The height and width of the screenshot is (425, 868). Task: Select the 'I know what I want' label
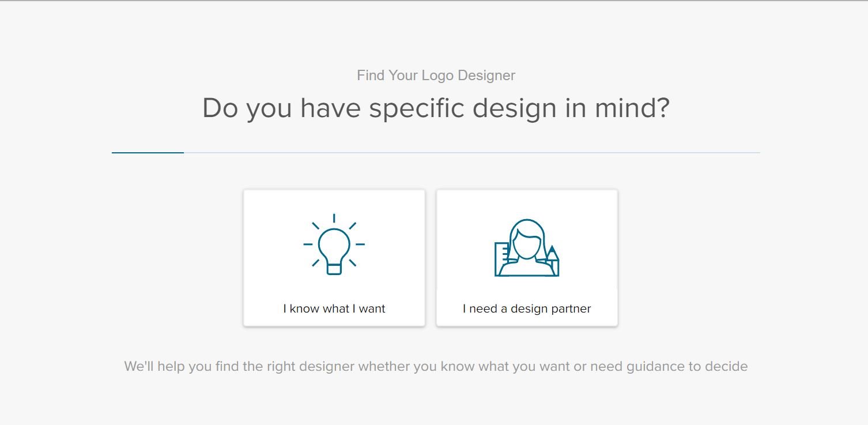point(334,309)
